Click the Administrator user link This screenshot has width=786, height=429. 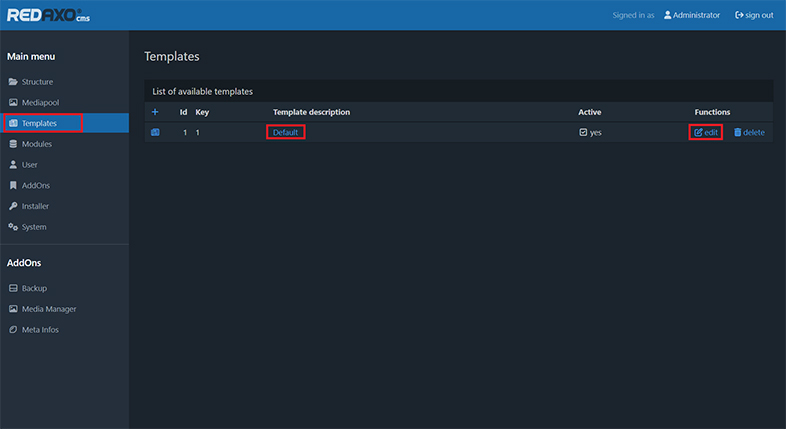pyautogui.click(x=692, y=15)
